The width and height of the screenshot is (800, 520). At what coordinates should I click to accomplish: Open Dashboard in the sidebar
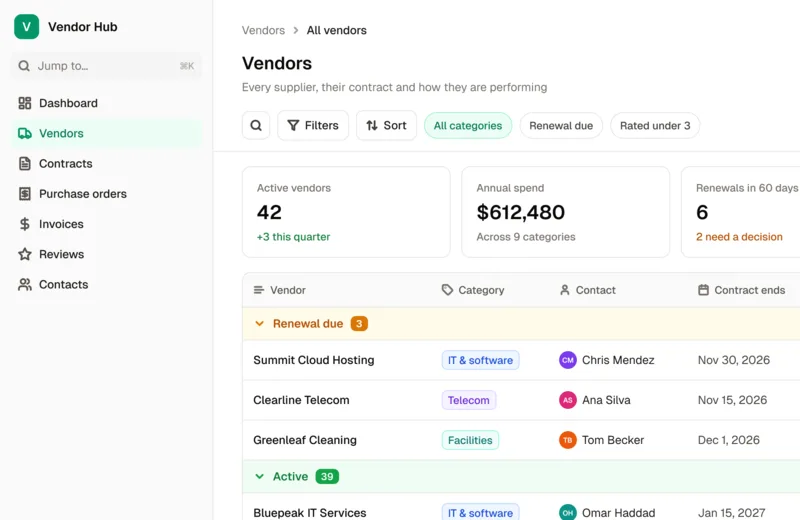click(106, 103)
